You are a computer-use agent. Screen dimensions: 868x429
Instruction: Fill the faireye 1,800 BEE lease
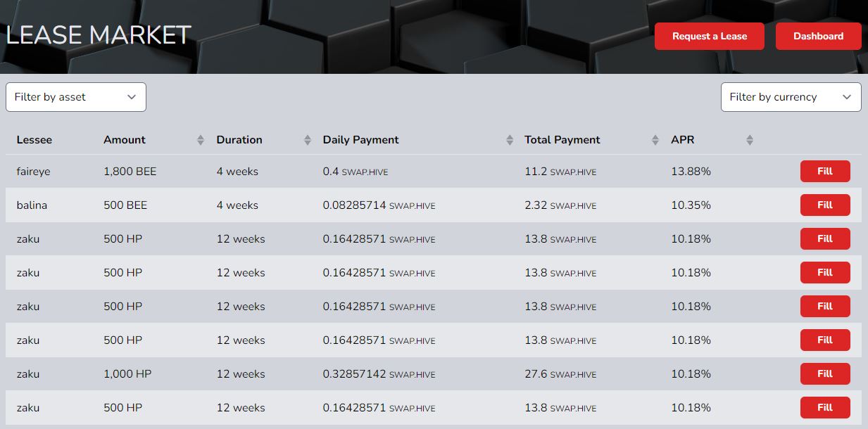point(825,171)
